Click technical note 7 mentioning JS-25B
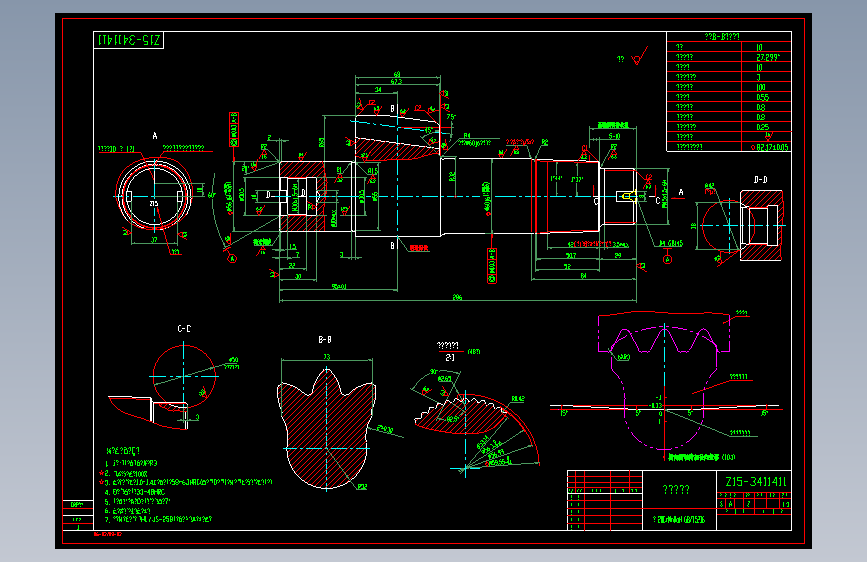 (x=159, y=519)
